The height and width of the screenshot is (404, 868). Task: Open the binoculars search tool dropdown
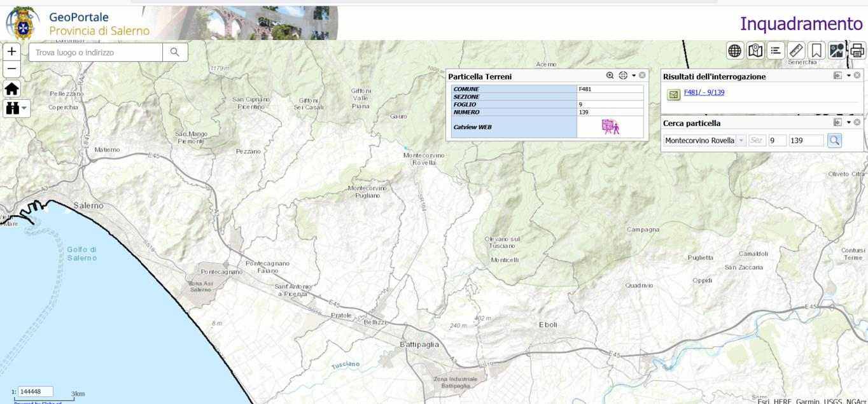(x=16, y=109)
